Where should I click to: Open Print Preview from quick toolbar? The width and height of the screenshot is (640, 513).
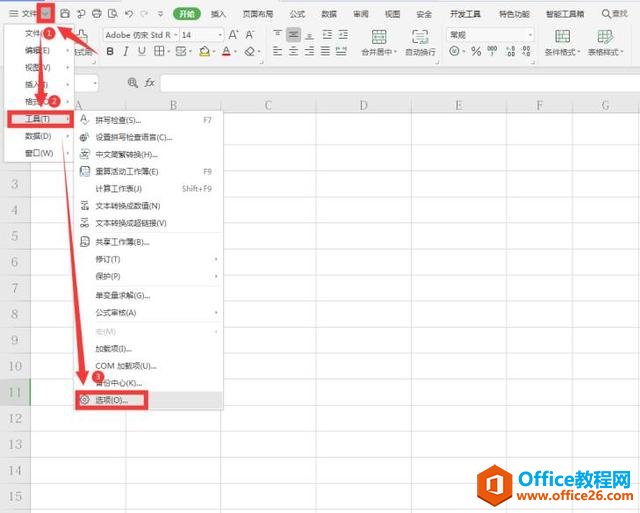pos(113,13)
